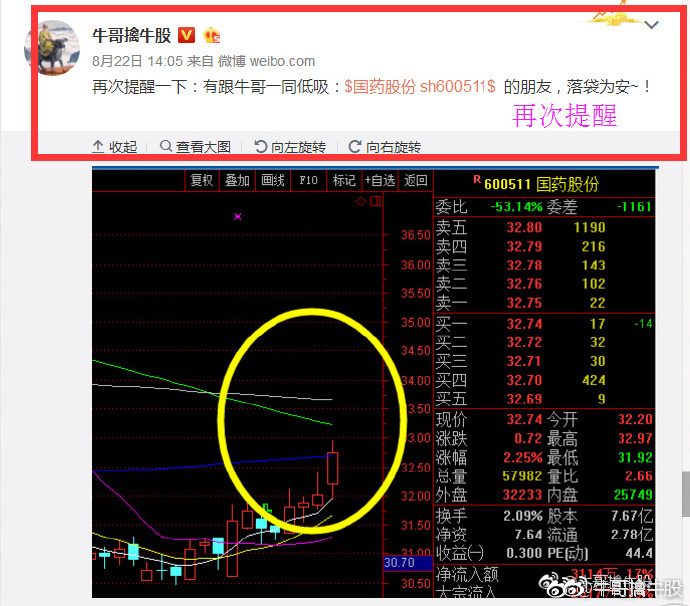Viewport: 690px width, 606px height.
Task: Click the 查看大图 magnifier icon
Action: tap(165, 146)
